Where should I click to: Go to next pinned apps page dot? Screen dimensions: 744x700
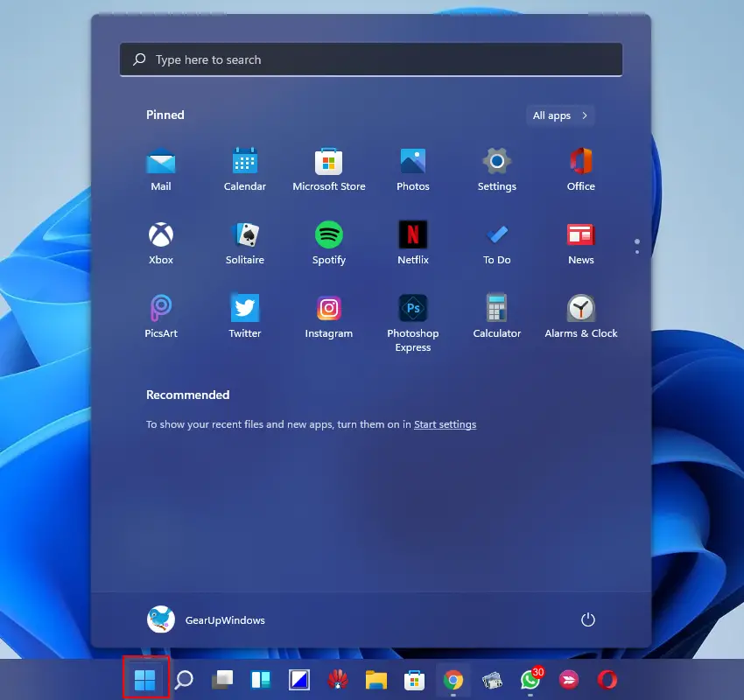click(636, 252)
